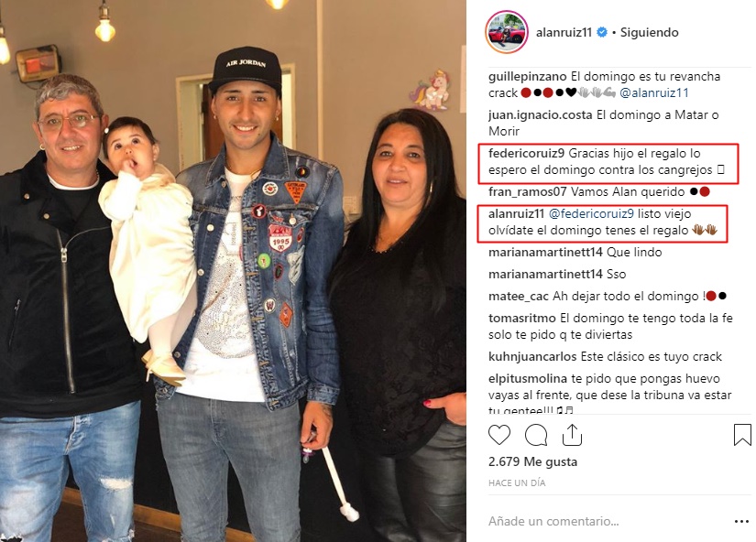Save the post with the bookmark icon
Screen dimensions: 756x542
742,435
